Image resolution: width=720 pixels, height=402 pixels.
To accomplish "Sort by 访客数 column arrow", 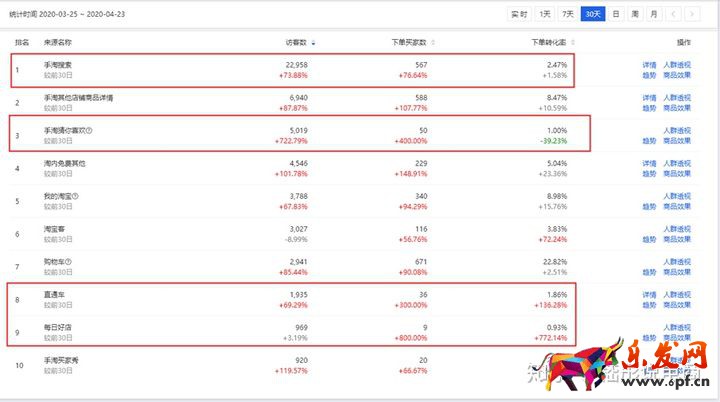I will pyautogui.click(x=313, y=43).
